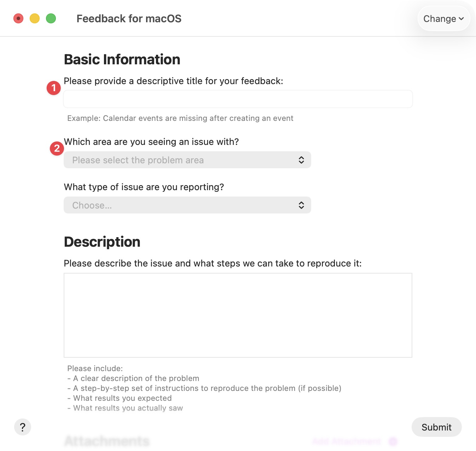Click the Add Attachment plus icon

tap(393, 441)
